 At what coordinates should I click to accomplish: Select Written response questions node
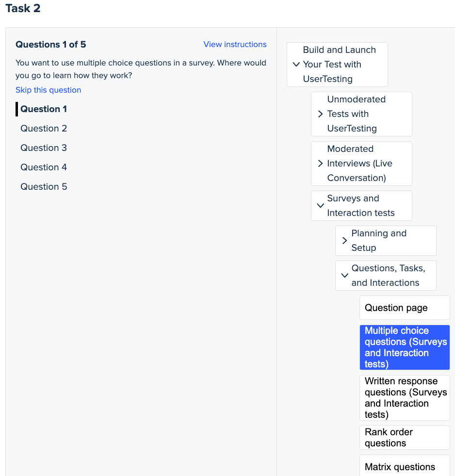coord(404,398)
